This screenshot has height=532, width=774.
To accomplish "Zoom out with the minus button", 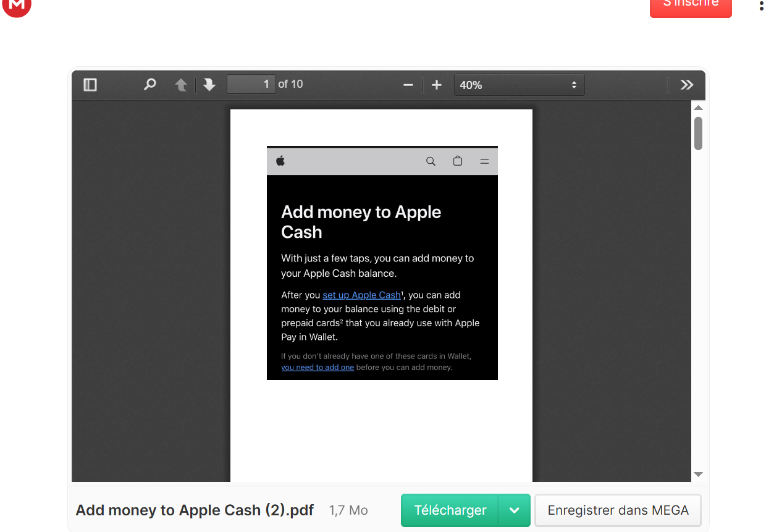I will click(x=408, y=85).
